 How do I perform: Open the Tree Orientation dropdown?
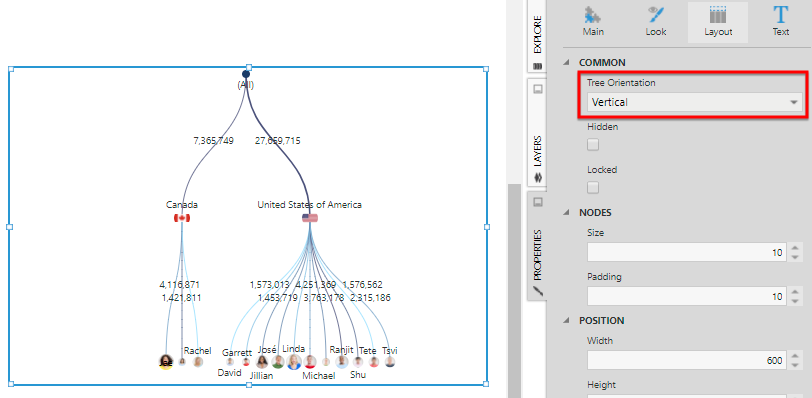tap(694, 102)
